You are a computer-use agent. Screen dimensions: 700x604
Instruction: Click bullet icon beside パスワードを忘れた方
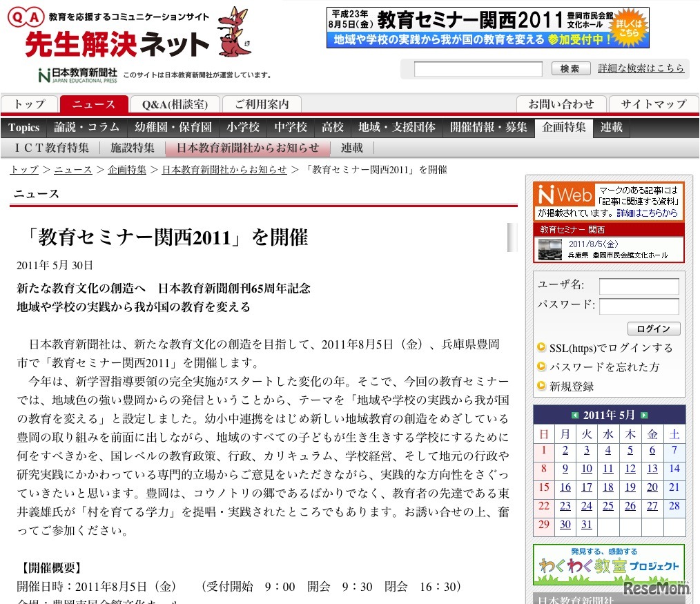coord(541,367)
